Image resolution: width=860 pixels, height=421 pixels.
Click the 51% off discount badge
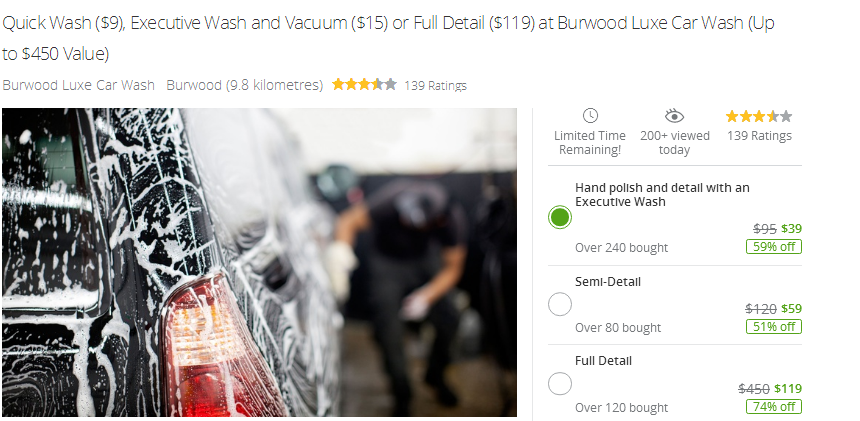click(774, 327)
